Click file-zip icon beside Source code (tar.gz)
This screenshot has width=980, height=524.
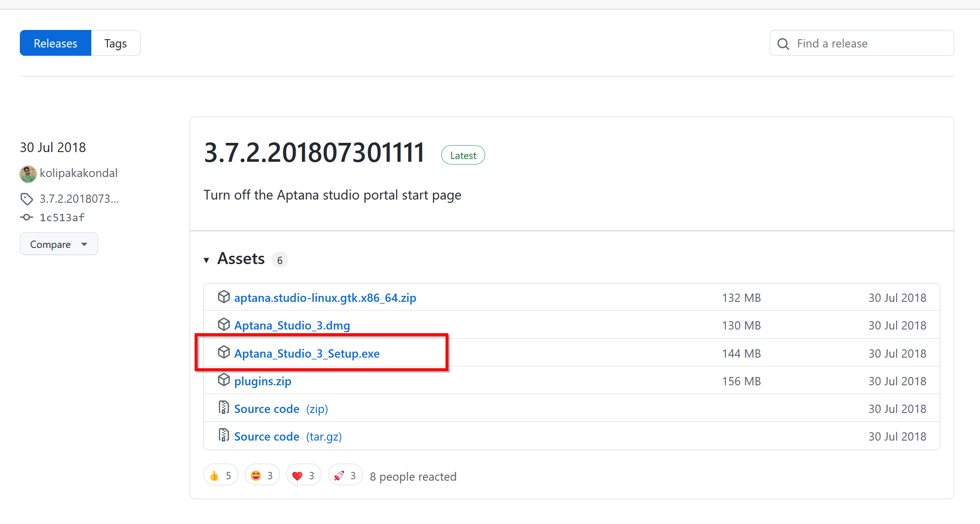224,435
